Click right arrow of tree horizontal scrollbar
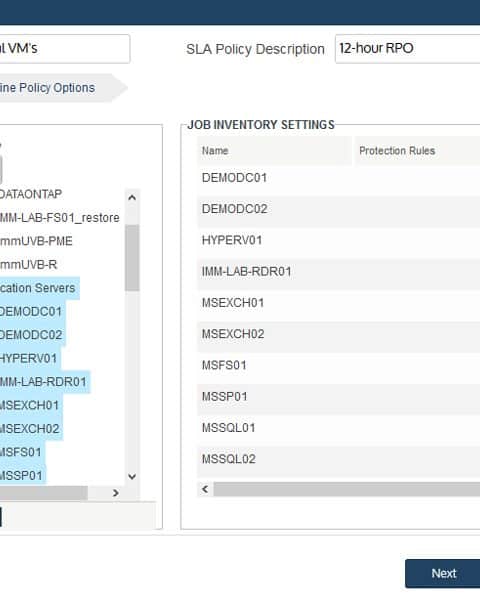Screen dimensions: 480x602 [116, 493]
